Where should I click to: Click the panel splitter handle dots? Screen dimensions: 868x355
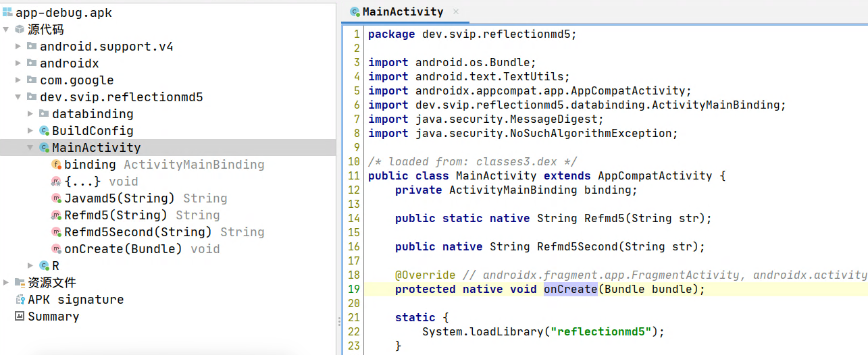pyautogui.click(x=339, y=322)
